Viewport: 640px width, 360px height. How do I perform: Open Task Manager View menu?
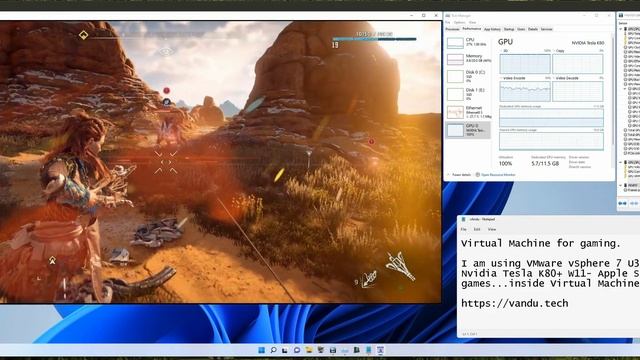click(472, 22)
